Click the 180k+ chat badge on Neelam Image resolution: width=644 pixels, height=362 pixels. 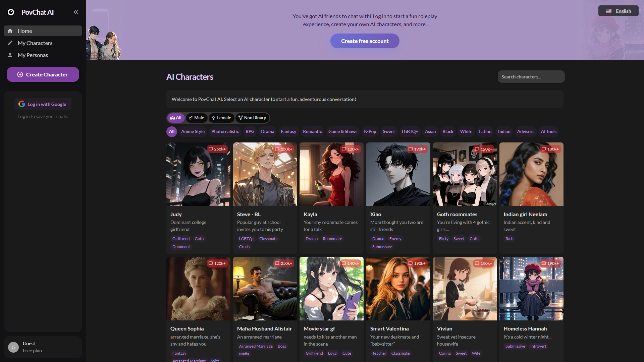pyautogui.click(x=550, y=149)
